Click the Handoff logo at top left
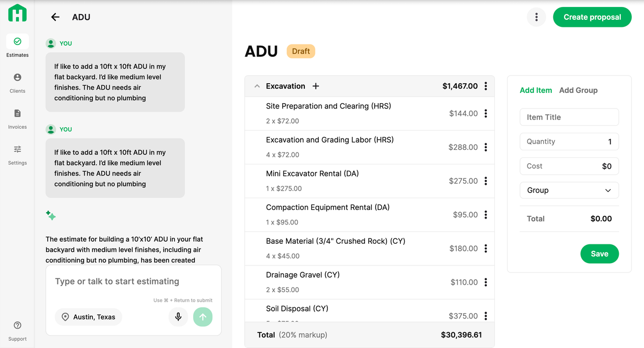 [17, 13]
